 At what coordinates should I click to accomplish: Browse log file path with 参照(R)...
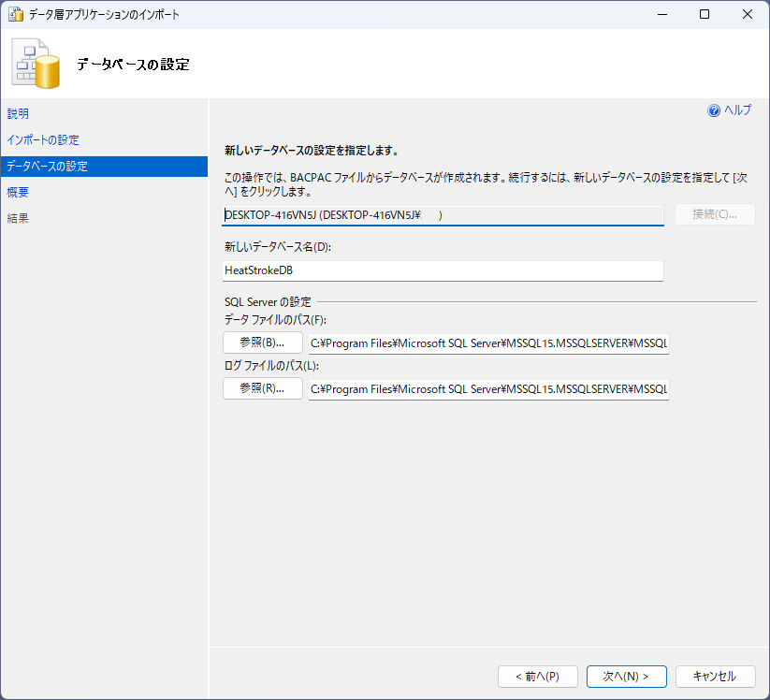coord(262,388)
